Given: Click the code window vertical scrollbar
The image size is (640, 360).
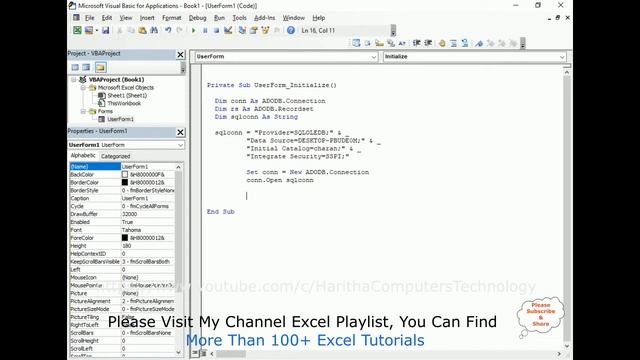Looking at the screenshot, I should point(567,208).
